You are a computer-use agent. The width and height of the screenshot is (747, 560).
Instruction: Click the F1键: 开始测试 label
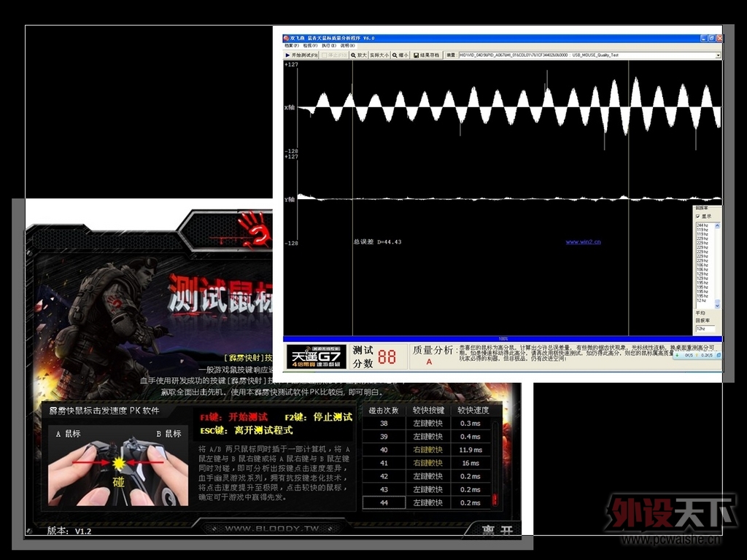[233, 417]
